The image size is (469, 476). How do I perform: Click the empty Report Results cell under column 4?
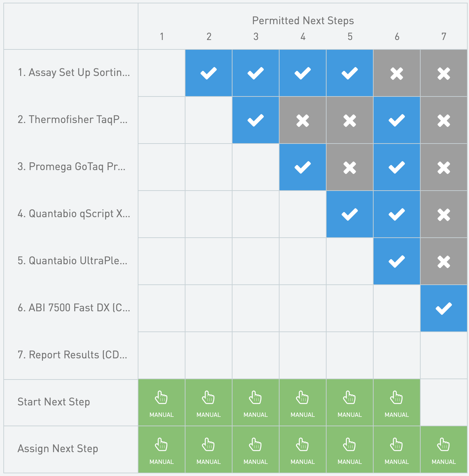[x=303, y=356]
